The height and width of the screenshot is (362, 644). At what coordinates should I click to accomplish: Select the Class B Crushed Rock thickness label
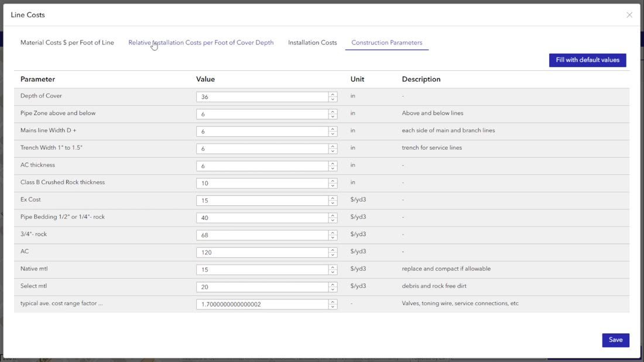[63, 182]
